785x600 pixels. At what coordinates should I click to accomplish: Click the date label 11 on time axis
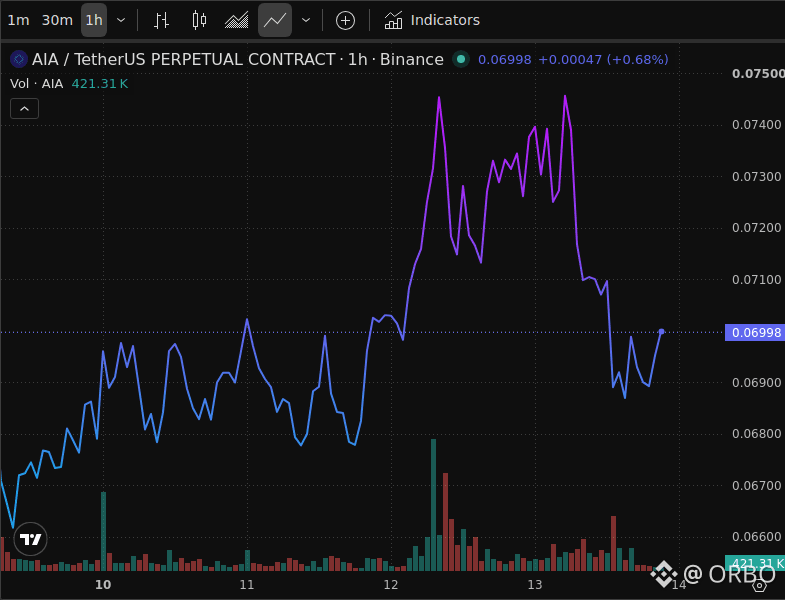(x=247, y=584)
